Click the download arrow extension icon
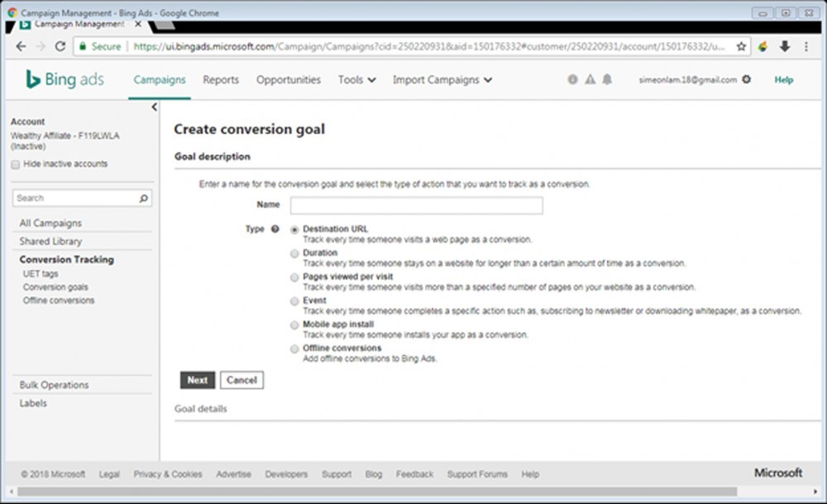Viewport: 827px width, 504px height. click(784, 46)
